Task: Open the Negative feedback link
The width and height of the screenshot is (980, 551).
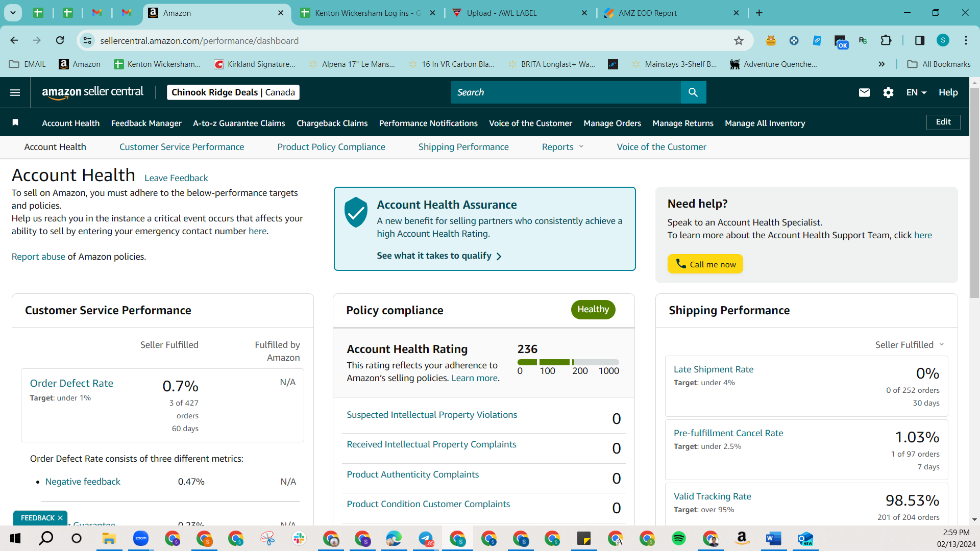Action: tap(83, 482)
